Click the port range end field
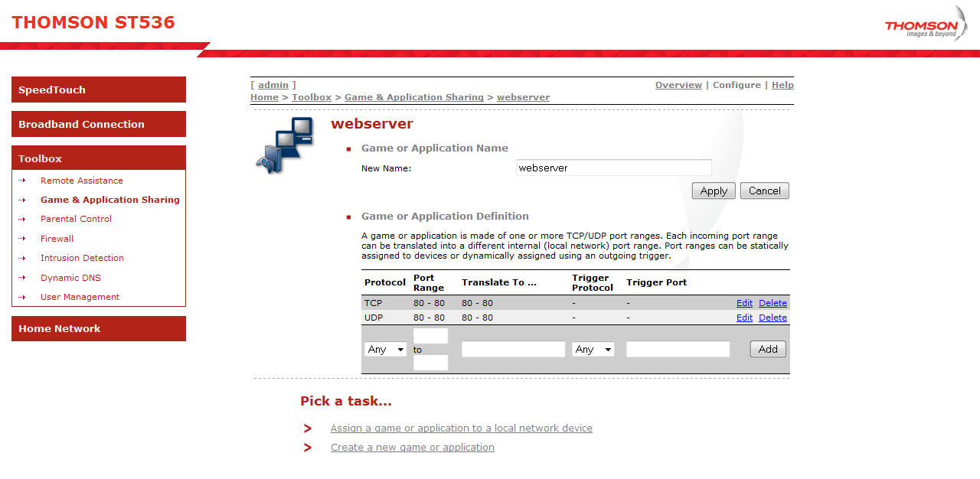The height and width of the screenshot is (479, 980). [x=430, y=363]
